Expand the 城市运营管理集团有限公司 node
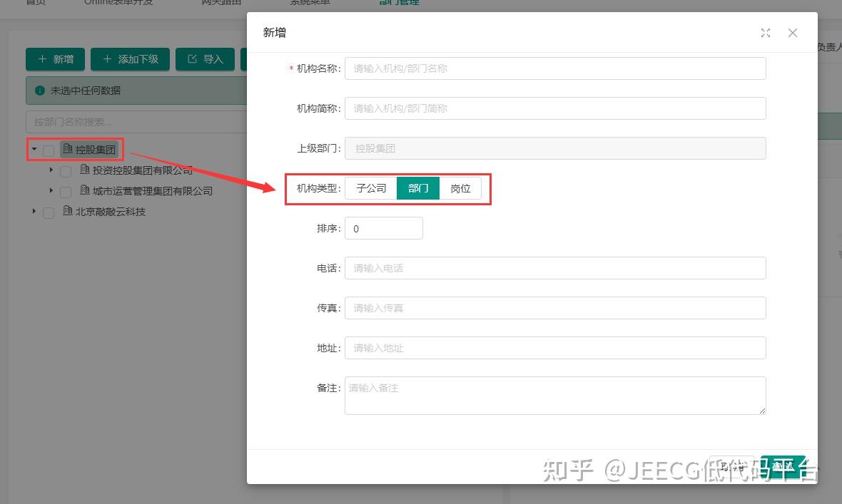Screen dimensions: 842x504 point(51,190)
